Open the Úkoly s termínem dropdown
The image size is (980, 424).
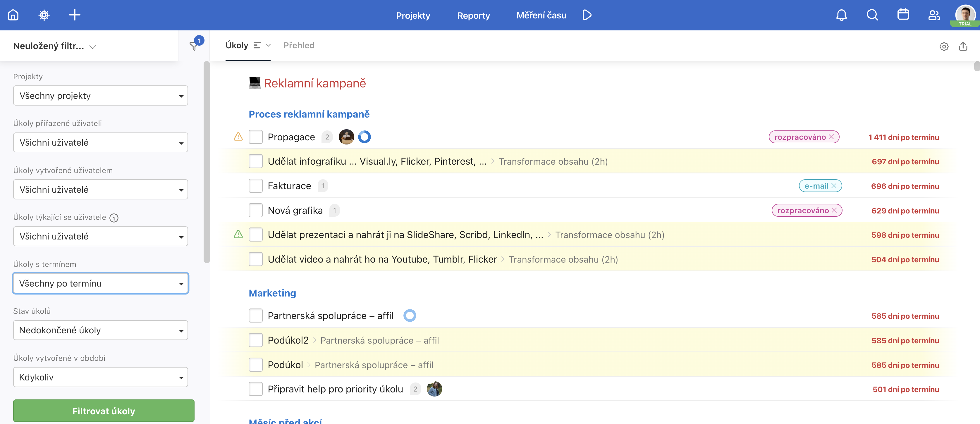(x=100, y=283)
